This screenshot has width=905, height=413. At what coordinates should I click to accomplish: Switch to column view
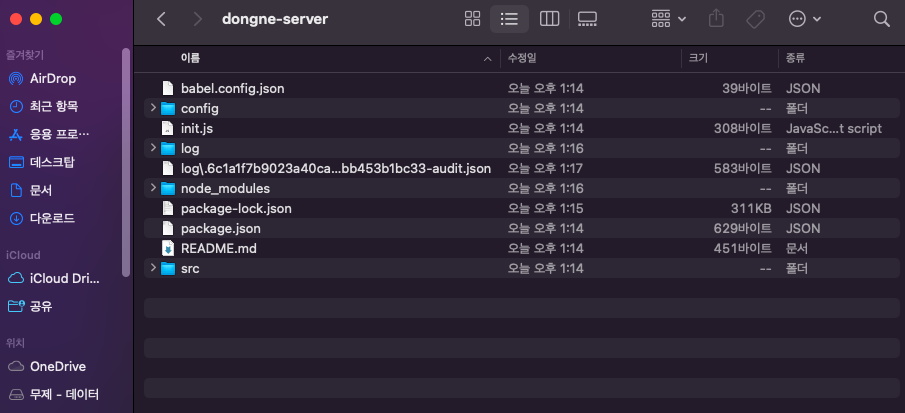[x=549, y=19]
